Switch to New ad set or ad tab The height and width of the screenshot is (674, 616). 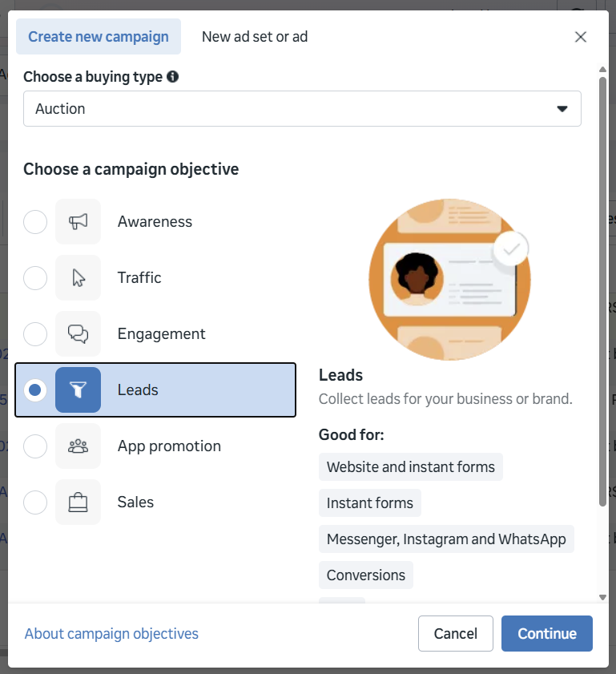click(255, 37)
